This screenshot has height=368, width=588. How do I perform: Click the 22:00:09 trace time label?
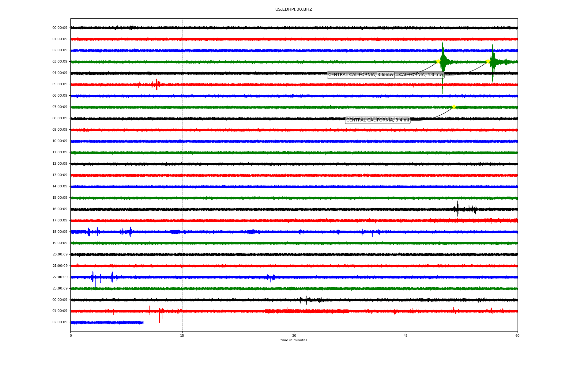click(60, 277)
